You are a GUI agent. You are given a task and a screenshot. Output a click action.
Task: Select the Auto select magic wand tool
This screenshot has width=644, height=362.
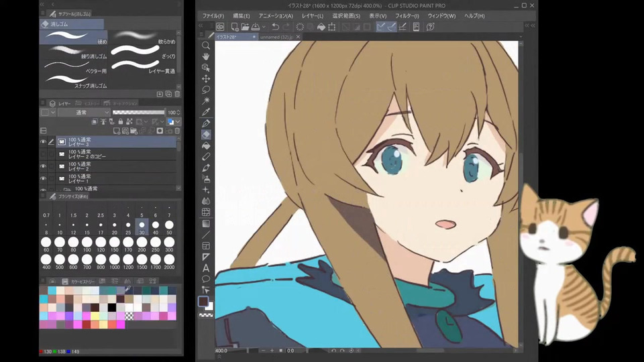[206, 101]
